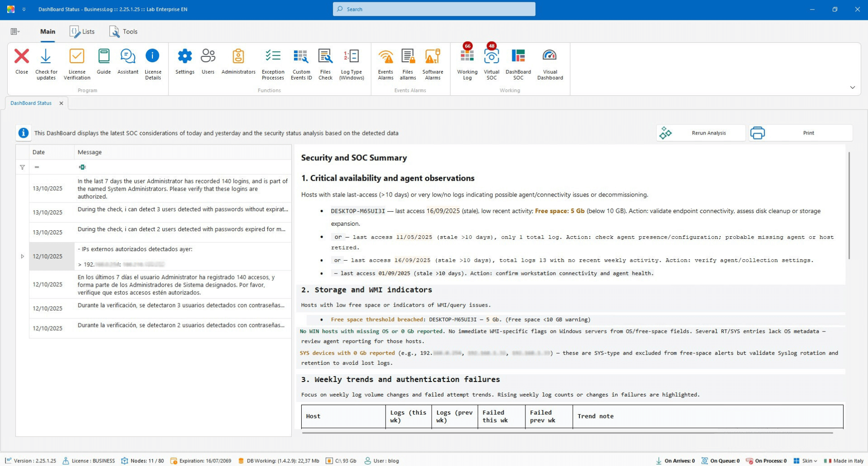Click the Print button
The image size is (868, 466).
tap(801, 133)
